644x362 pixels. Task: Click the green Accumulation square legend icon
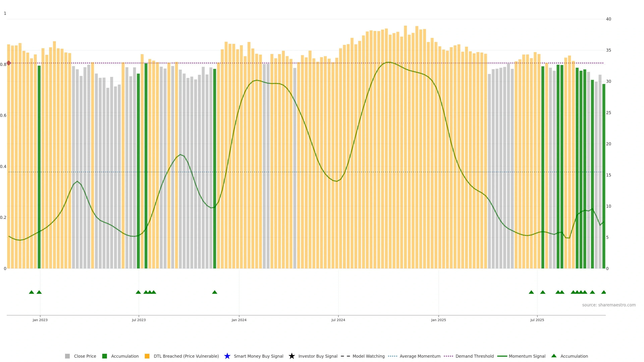pyautogui.click(x=104, y=356)
